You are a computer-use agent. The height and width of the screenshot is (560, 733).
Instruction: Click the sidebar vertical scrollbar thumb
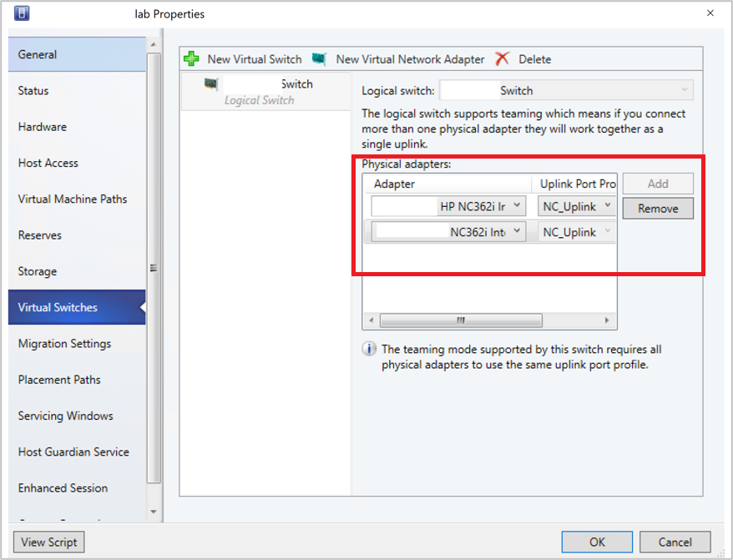click(x=154, y=267)
